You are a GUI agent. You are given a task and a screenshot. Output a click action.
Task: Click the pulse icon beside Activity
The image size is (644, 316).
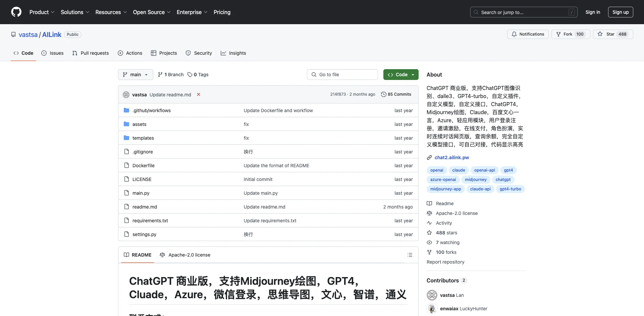pos(429,223)
